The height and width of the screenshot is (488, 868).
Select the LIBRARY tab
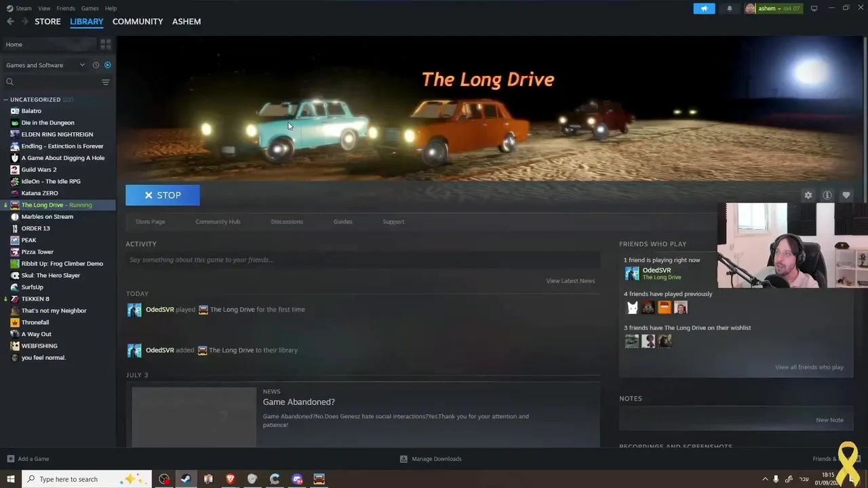86,21
